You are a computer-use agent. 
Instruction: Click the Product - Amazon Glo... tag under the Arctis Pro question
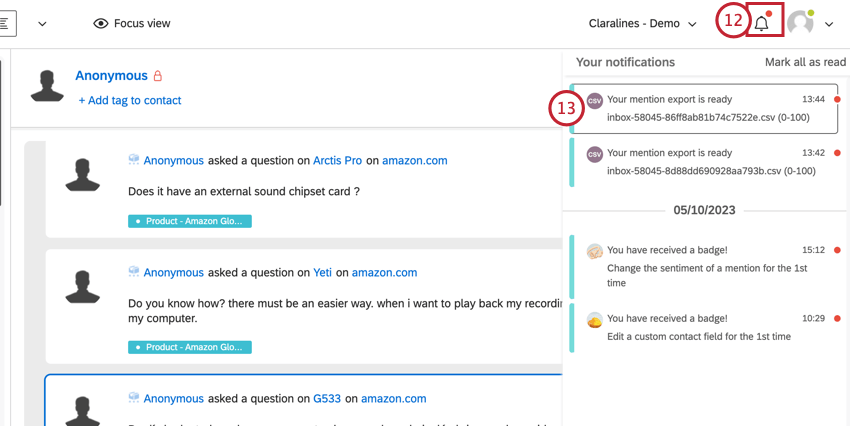[x=190, y=221]
